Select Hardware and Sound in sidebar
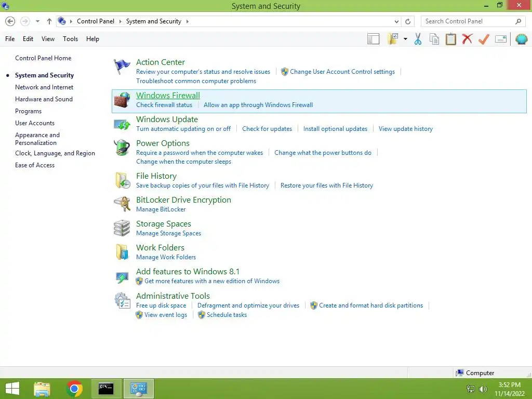This screenshot has height=399, width=532. [x=44, y=99]
